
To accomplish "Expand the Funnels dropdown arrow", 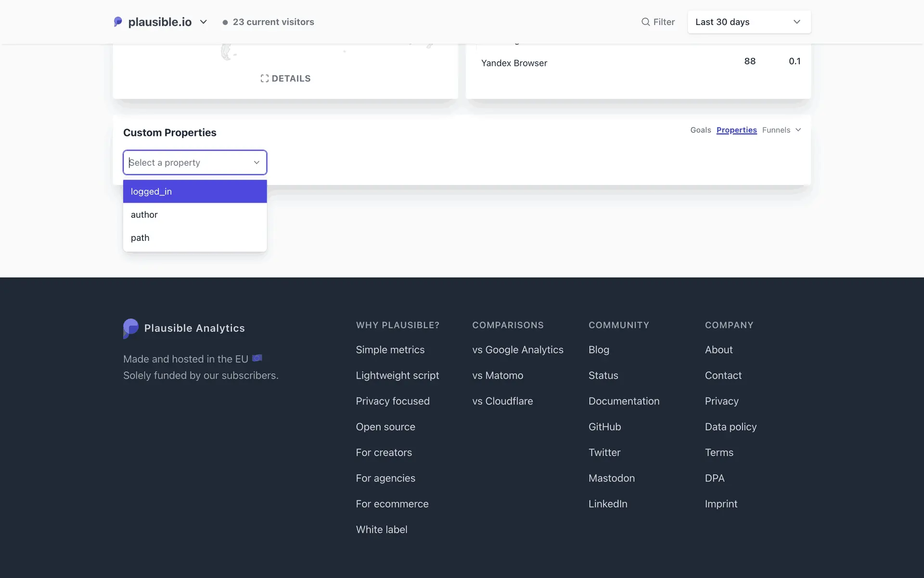I will point(798,130).
